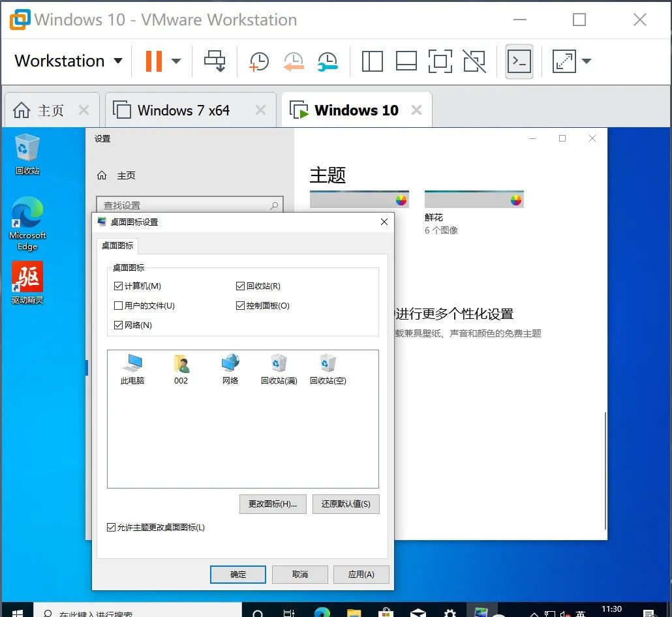Show or hide the VM thumbnail bar
The width and height of the screenshot is (672, 617).
click(406, 61)
